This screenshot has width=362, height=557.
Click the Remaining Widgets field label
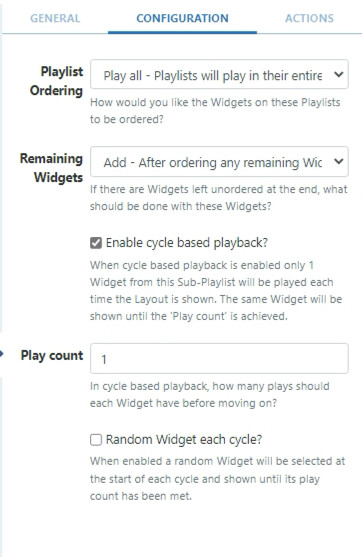(x=51, y=168)
